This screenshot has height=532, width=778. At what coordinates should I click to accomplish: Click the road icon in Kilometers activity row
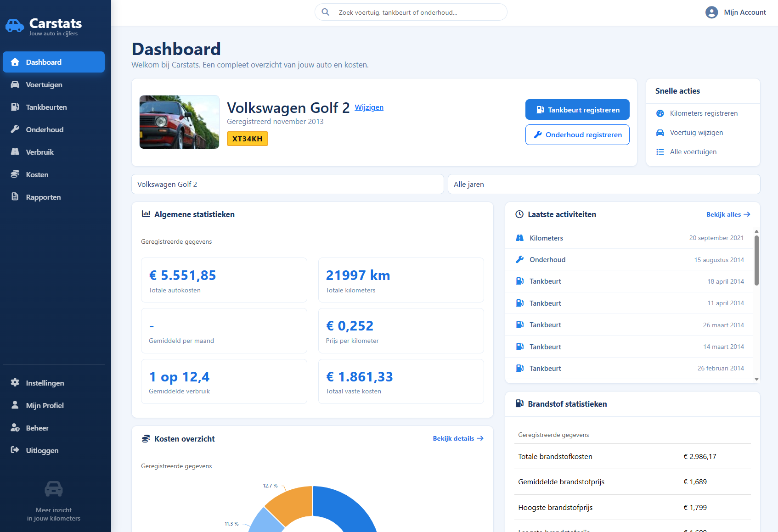pyautogui.click(x=520, y=238)
